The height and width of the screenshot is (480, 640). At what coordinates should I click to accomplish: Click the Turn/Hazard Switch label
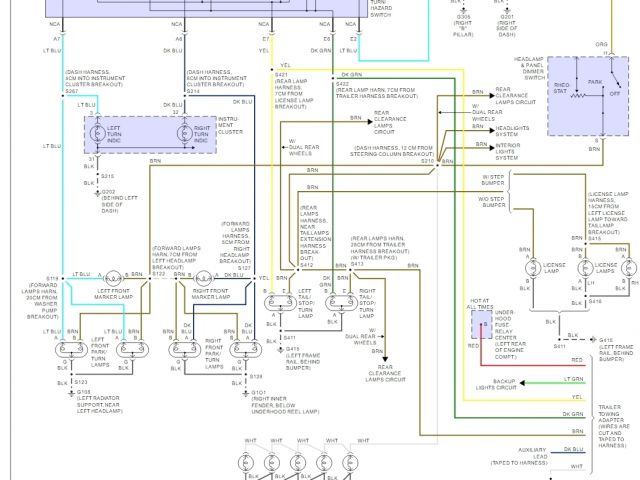[383, 11]
